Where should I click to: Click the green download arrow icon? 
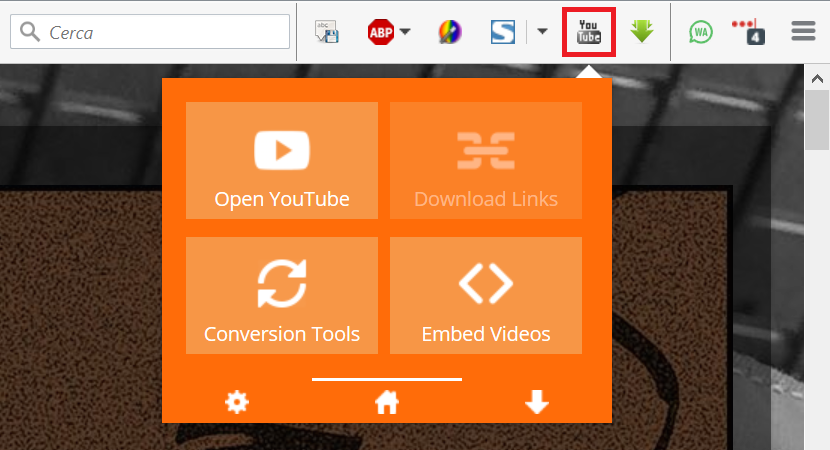(x=642, y=31)
